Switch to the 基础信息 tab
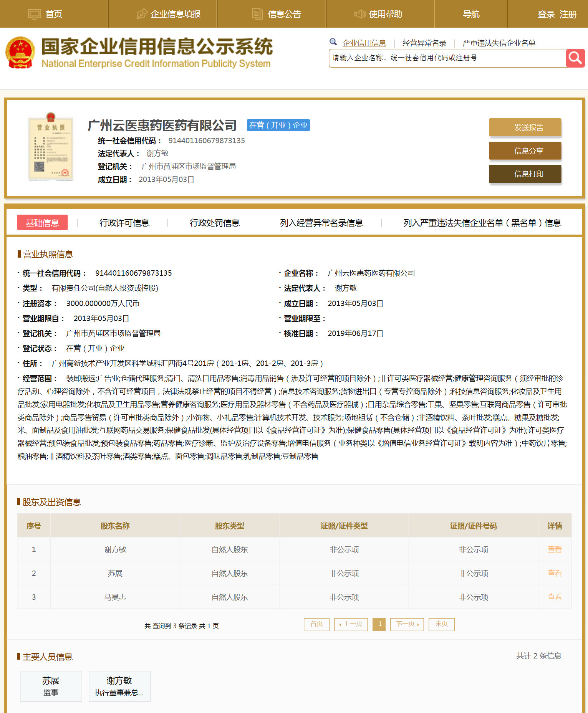588x713 pixels. [42, 223]
